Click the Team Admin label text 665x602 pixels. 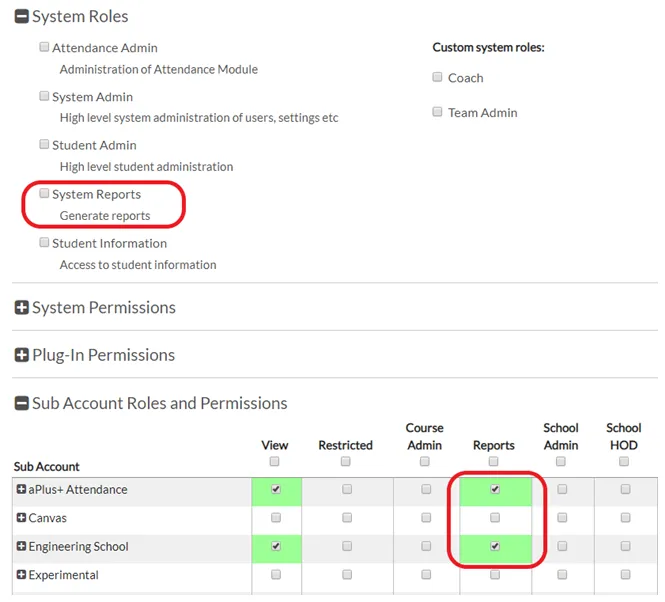click(x=483, y=113)
